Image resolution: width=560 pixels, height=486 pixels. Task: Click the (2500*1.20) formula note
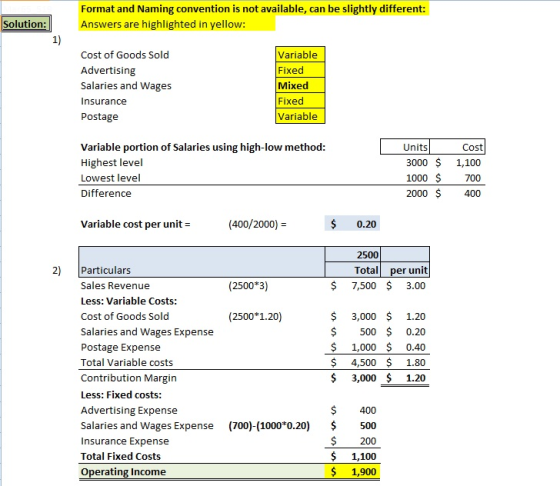coord(255,316)
